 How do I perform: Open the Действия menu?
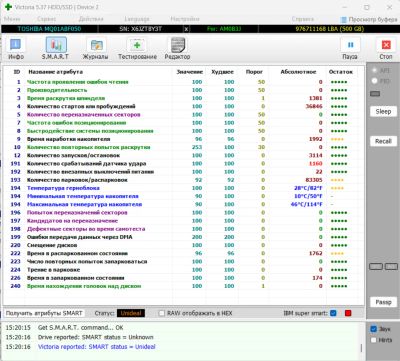point(91,19)
